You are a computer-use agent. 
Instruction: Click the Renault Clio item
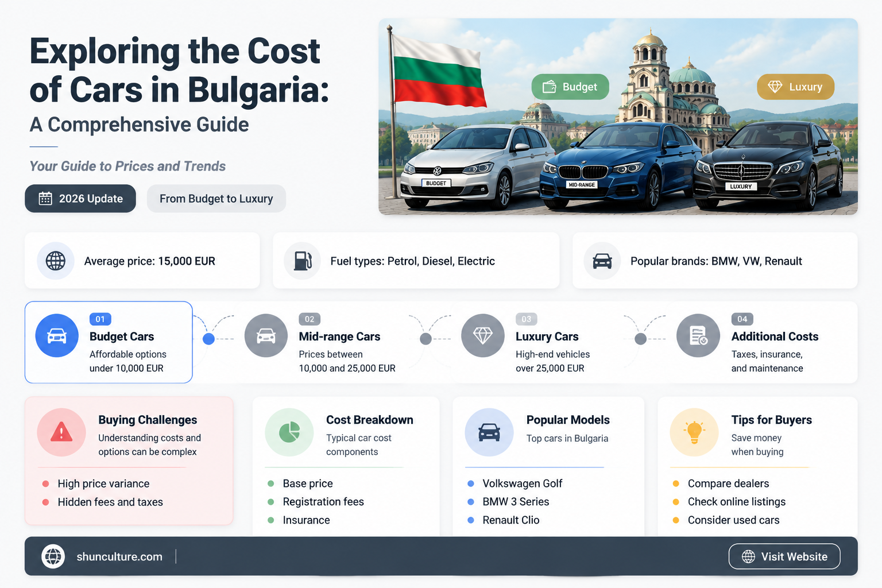(511, 520)
